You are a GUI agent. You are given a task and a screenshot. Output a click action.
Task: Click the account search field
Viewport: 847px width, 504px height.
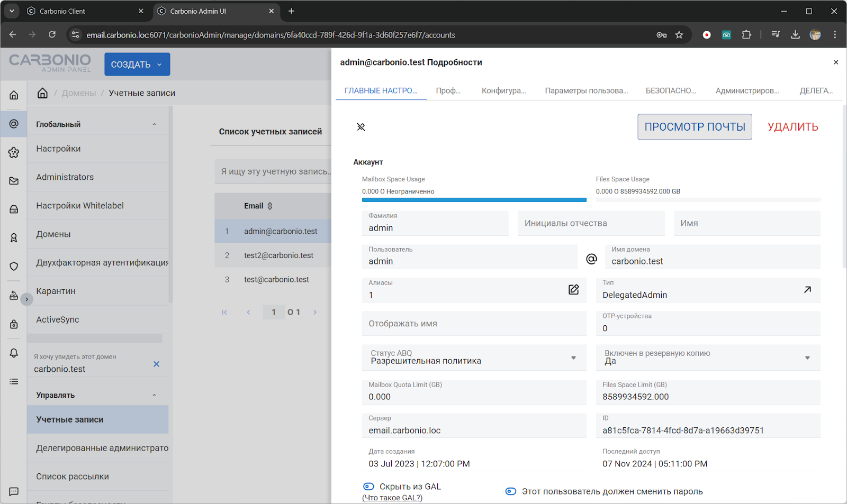pyautogui.click(x=273, y=171)
